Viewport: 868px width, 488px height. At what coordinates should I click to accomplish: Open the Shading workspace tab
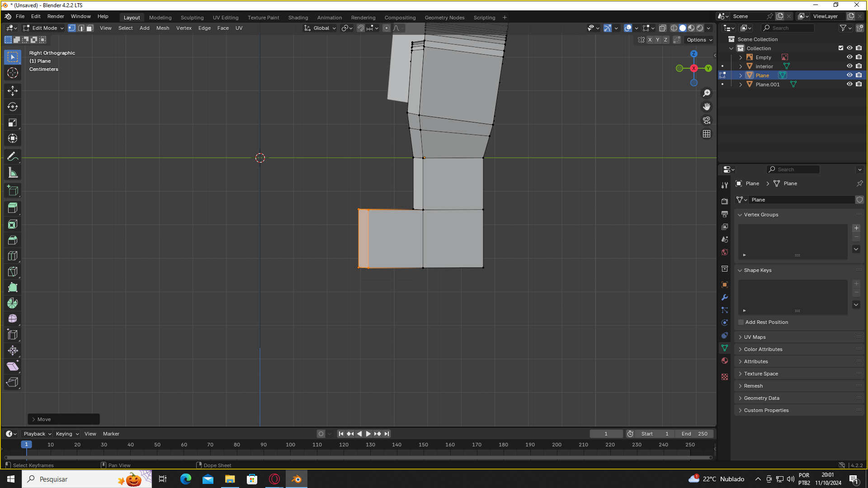[298, 18]
